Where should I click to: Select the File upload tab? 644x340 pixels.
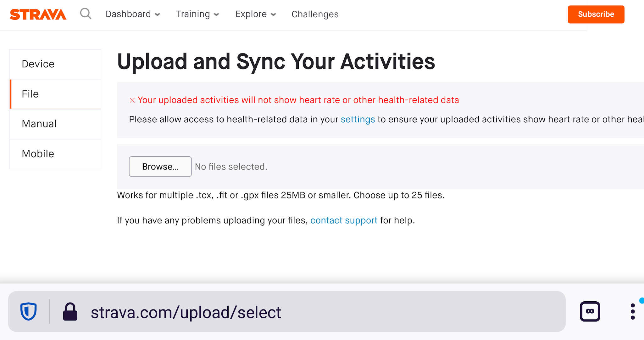click(55, 94)
